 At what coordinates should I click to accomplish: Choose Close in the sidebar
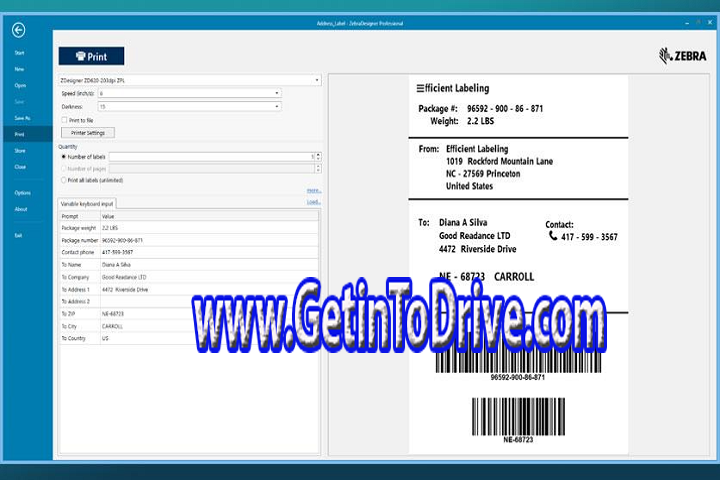click(20, 167)
